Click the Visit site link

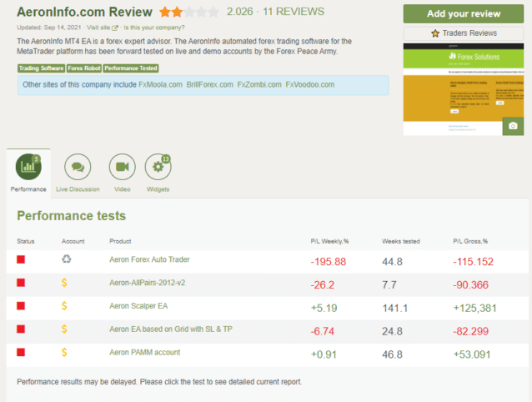tap(98, 28)
